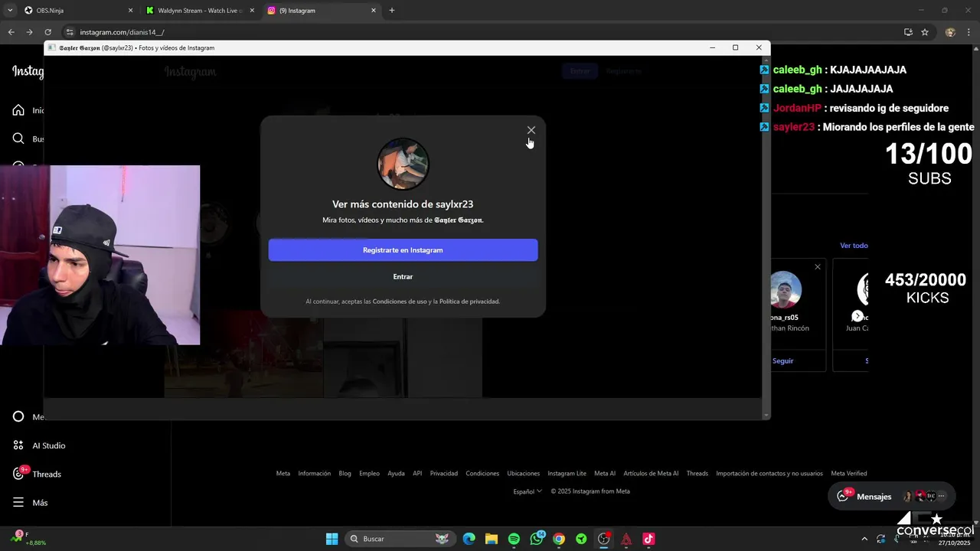
Task: Open OBS Studio from taskbar
Action: pyautogui.click(x=604, y=539)
